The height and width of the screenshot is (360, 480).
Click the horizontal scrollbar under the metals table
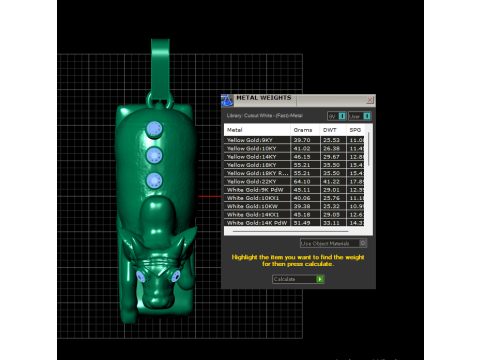click(291, 231)
